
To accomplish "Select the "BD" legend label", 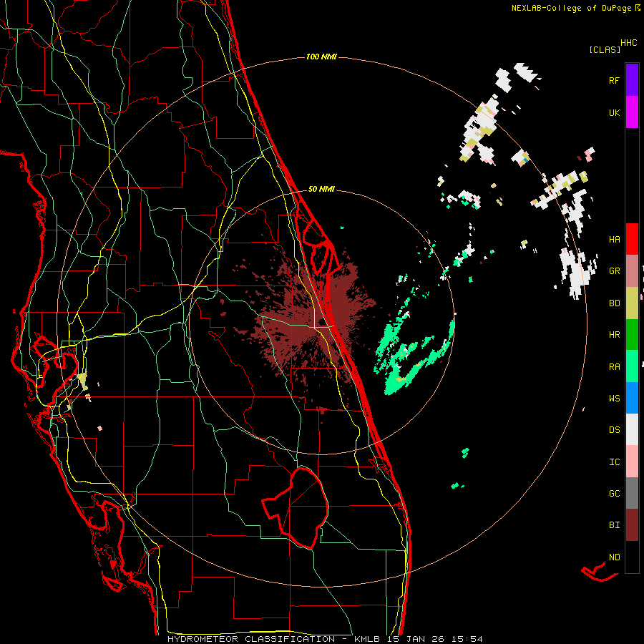I will (614, 303).
